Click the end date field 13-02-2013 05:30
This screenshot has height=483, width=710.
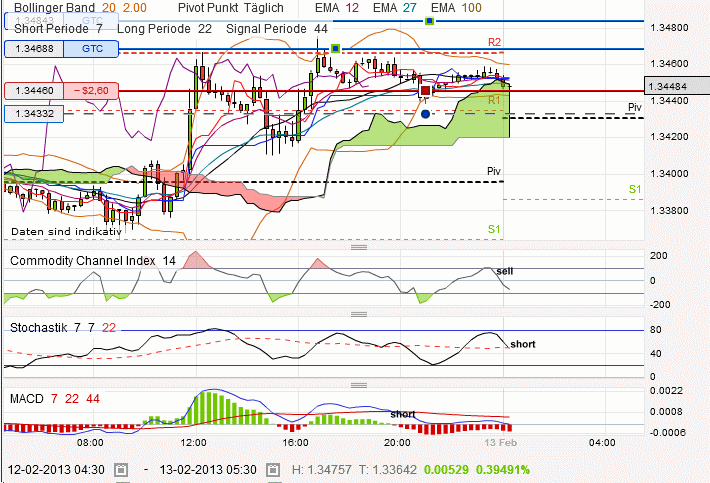[x=208, y=470]
